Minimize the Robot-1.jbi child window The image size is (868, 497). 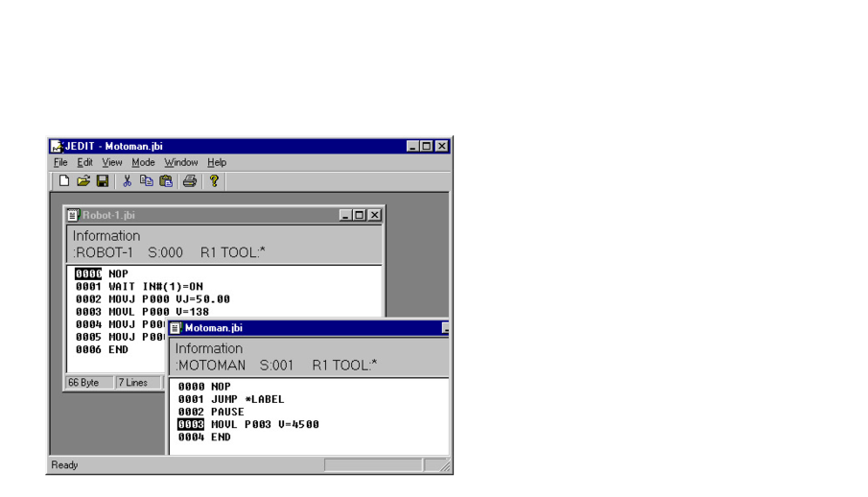coord(345,215)
